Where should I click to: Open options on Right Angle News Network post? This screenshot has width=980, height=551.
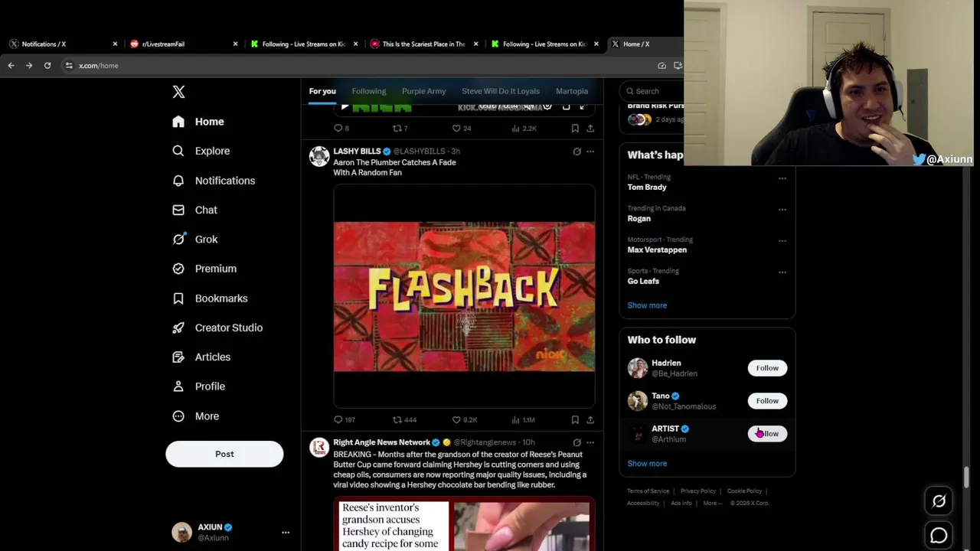pos(590,442)
